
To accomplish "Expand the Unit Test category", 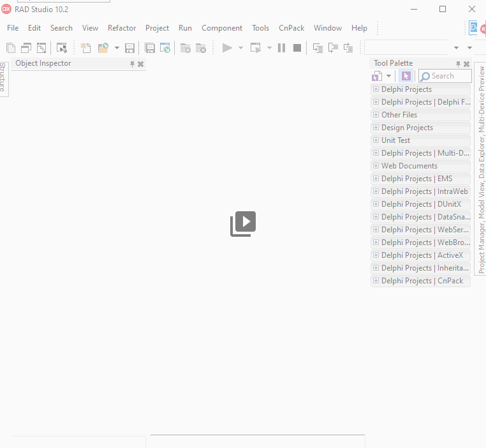I will 376,140.
